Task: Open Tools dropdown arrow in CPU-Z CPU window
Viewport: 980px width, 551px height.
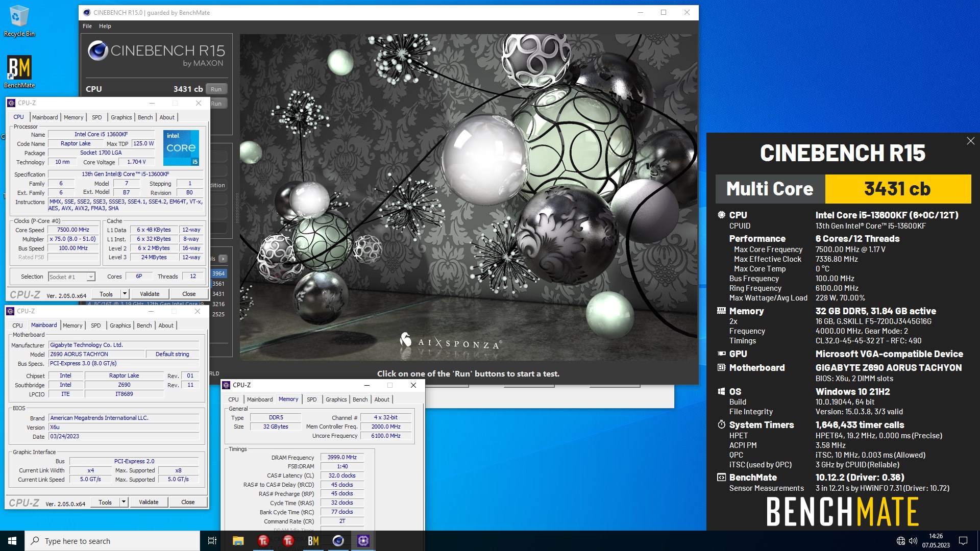Action: point(125,294)
